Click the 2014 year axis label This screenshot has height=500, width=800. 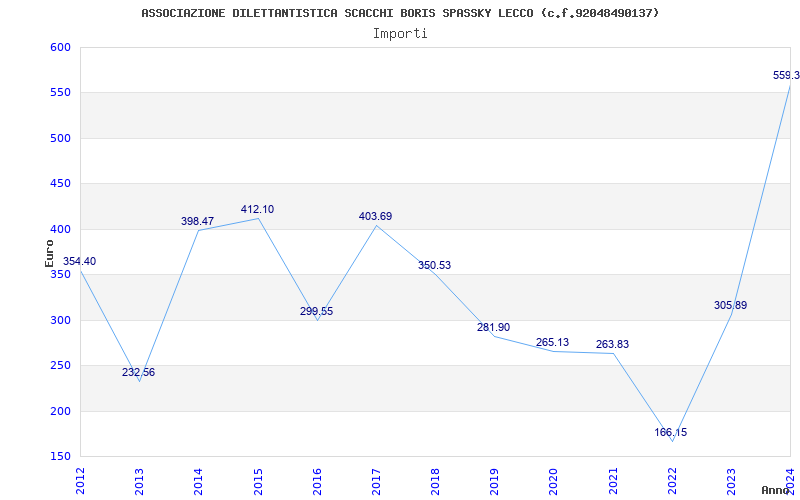pyautogui.click(x=198, y=481)
